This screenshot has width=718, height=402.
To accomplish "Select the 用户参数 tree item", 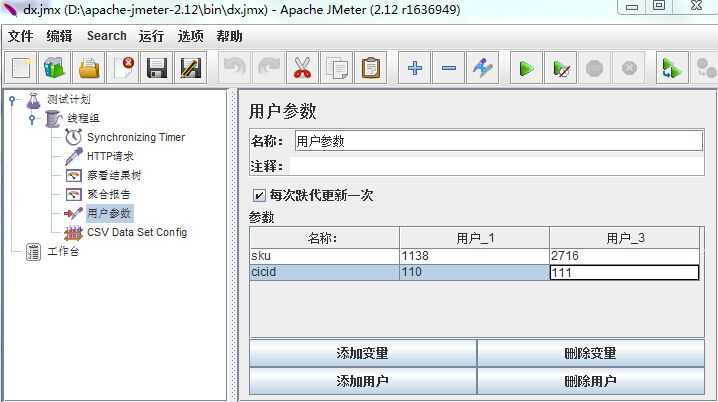I will click(x=109, y=213).
